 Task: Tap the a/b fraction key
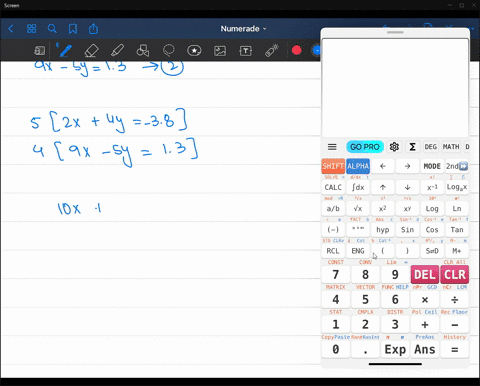coord(333,209)
